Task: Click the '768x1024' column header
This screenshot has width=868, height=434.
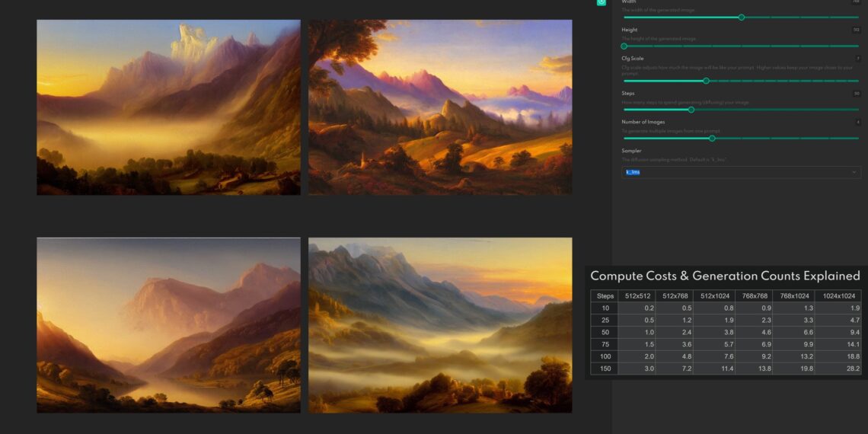Action: tap(794, 295)
